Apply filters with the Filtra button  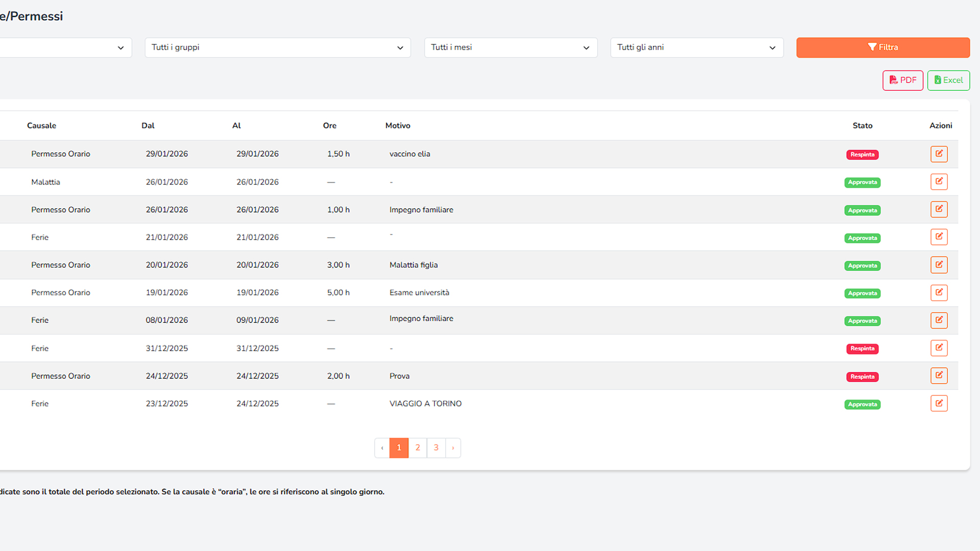tap(883, 47)
